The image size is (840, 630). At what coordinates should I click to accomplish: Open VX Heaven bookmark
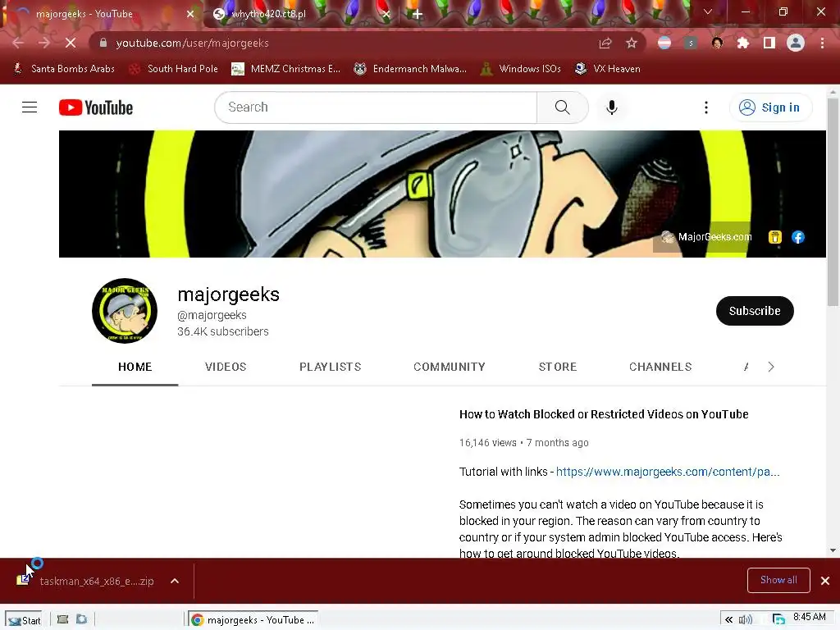pos(608,69)
